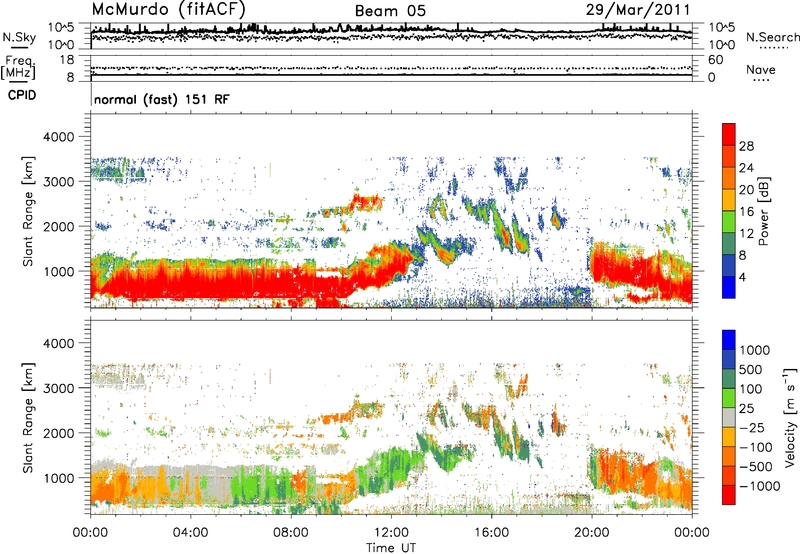Click the Beam 05 label
This screenshot has width=800, height=554.
390,11
